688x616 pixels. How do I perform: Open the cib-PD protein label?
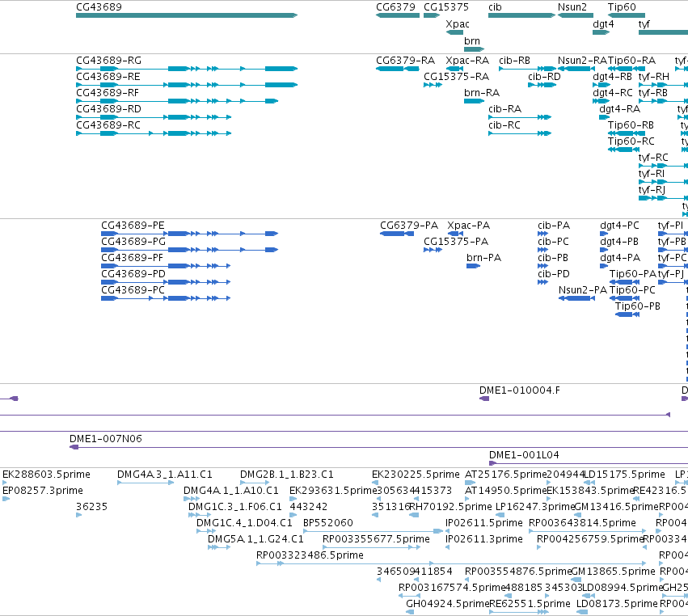coord(554,274)
